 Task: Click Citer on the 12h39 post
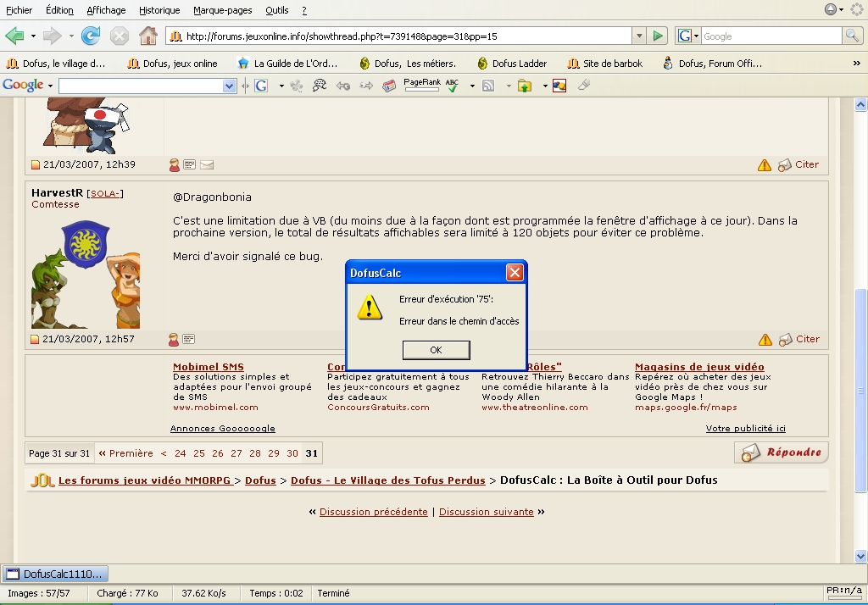click(807, 164)
